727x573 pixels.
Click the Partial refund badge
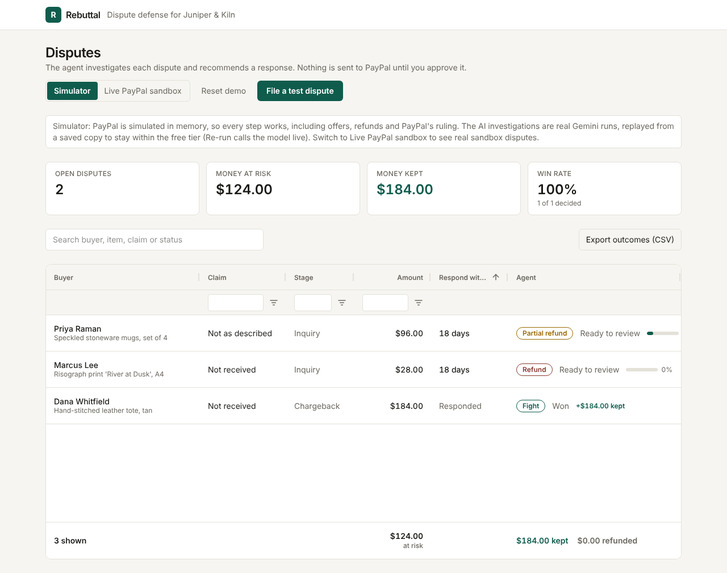coord(544,333)
